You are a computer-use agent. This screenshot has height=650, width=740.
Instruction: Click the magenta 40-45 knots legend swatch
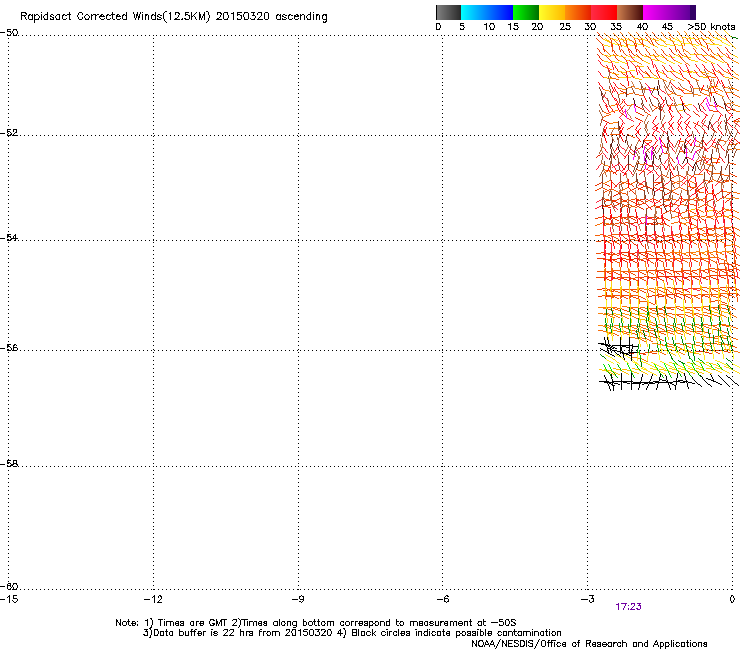click(656, 12)
